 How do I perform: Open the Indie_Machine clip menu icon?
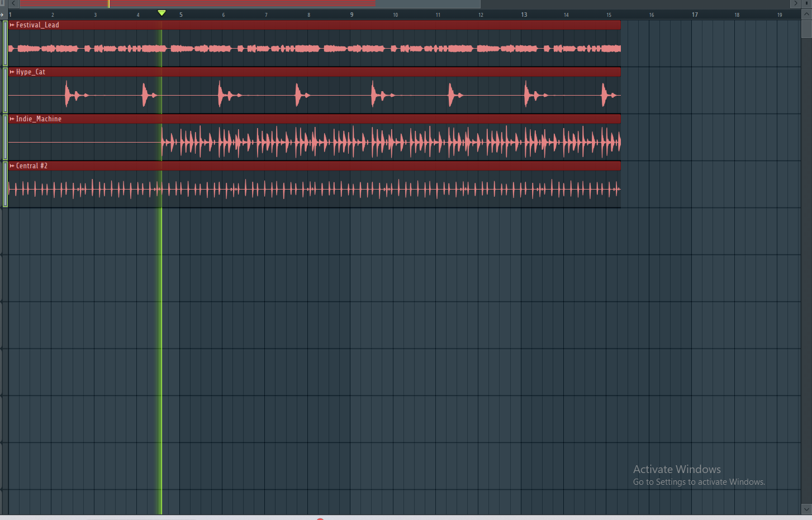point(12,119)
